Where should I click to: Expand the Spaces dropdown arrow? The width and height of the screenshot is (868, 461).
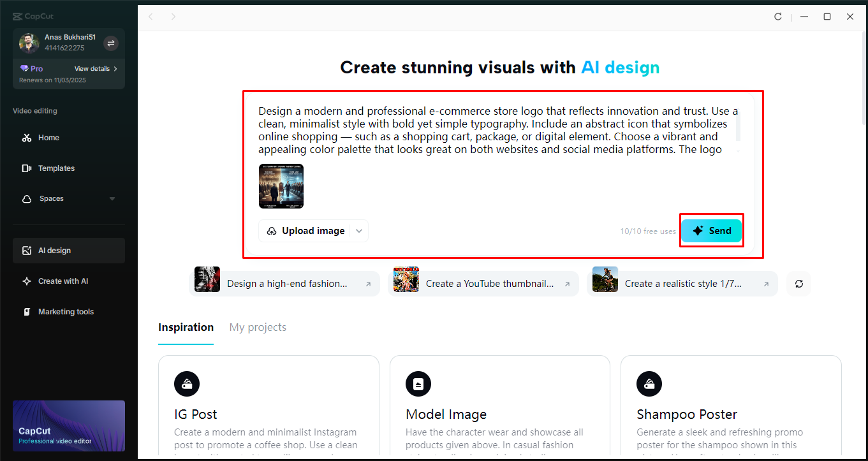click(112, 199)
